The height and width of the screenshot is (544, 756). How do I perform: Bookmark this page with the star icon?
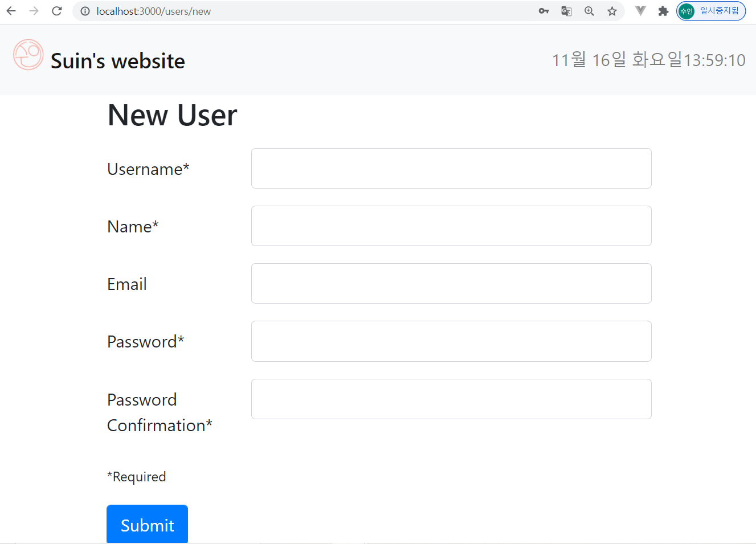pos(612,11)
